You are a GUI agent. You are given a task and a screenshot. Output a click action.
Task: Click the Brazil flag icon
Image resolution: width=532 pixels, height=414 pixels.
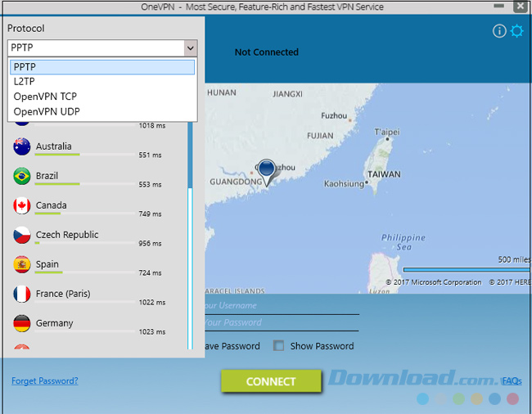click(x=22, y=176)
